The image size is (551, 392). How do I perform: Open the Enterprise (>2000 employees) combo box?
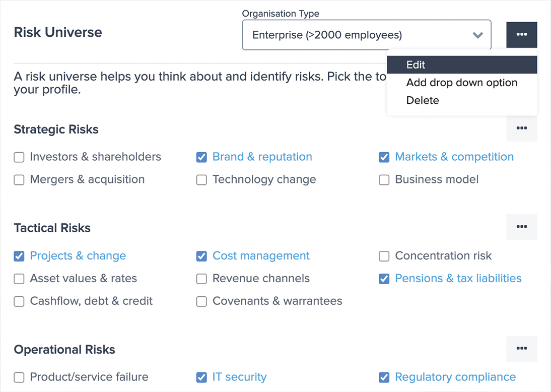click(x=367, y=35)
